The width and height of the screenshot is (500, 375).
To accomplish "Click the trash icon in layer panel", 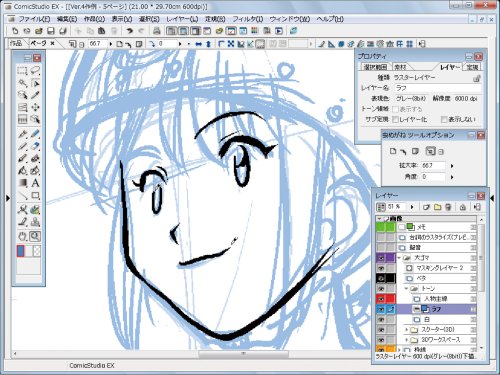I will click(x=448, y=207).
